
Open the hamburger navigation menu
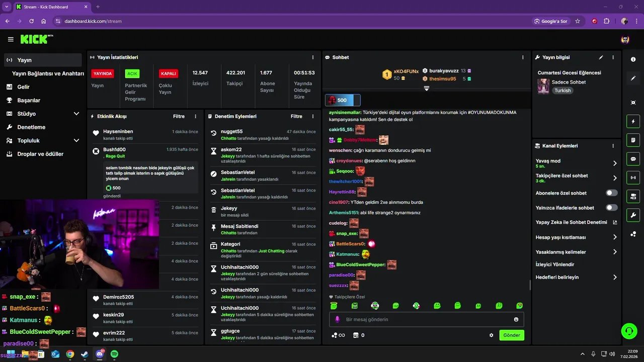click(x=11, y=39)
